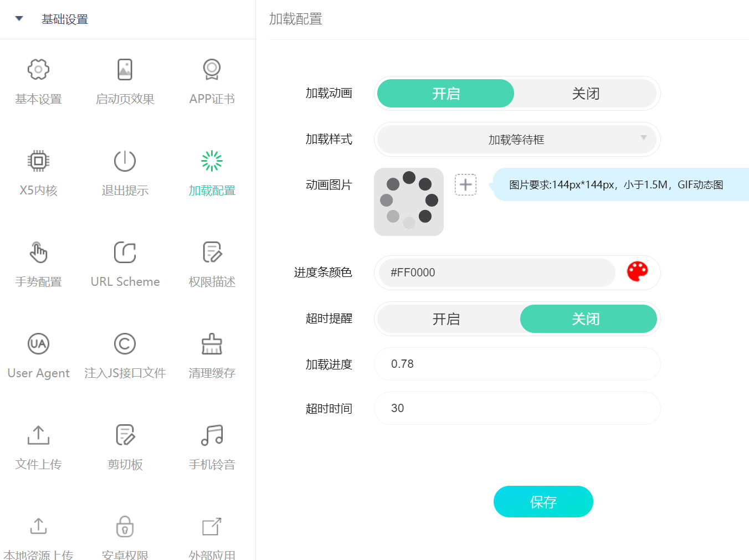Open the 基本设置 gear icon

(x=38, y=69)
